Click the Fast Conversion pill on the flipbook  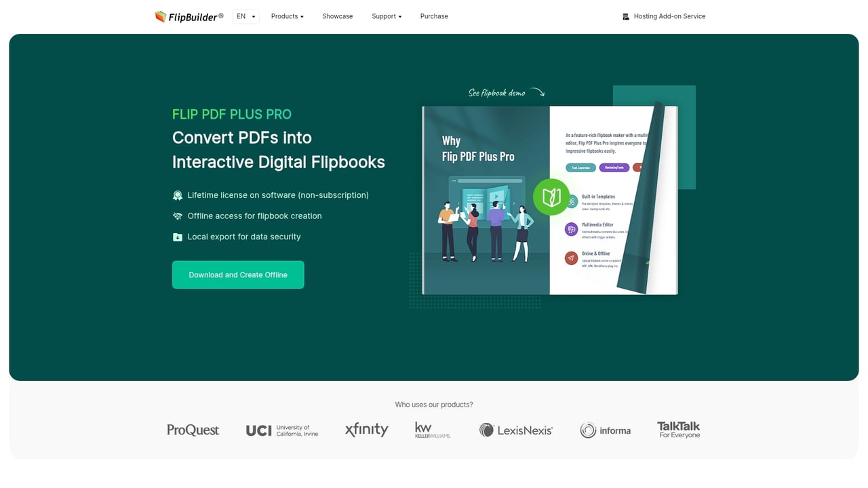[580, 167]
